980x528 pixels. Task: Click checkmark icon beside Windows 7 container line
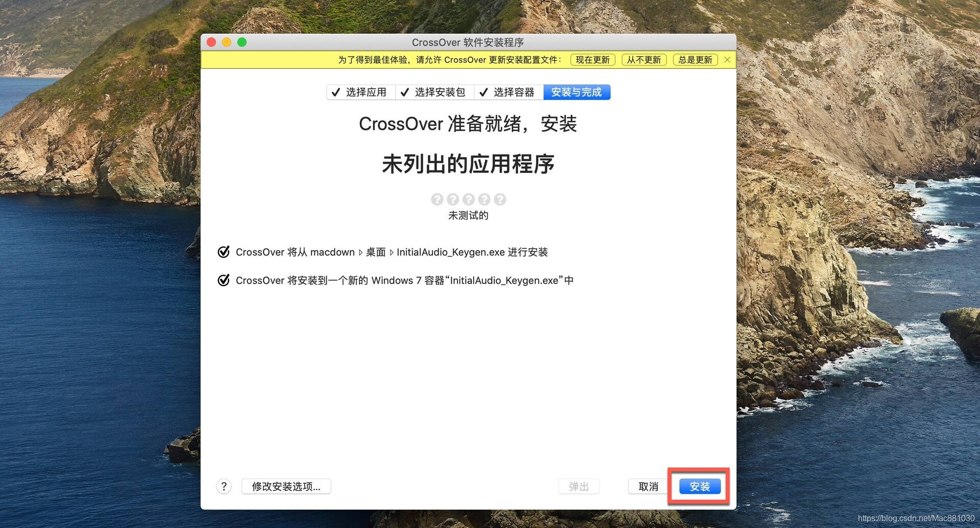[224, 280]
